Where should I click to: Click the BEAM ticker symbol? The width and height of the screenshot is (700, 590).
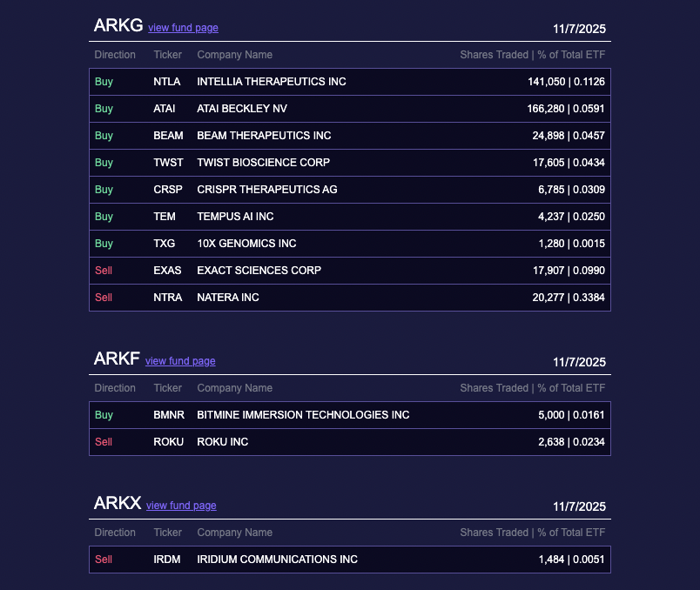[168, 136]
